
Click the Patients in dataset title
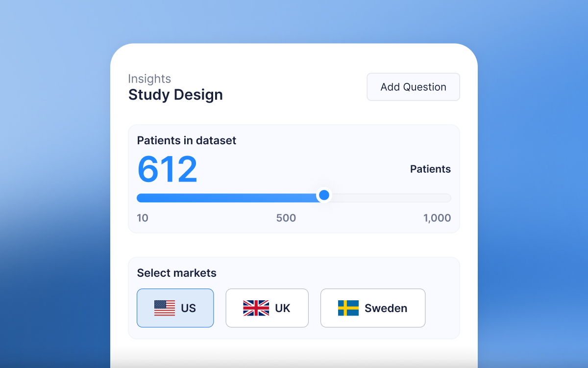pyautogui.click(x=187, y=140)
